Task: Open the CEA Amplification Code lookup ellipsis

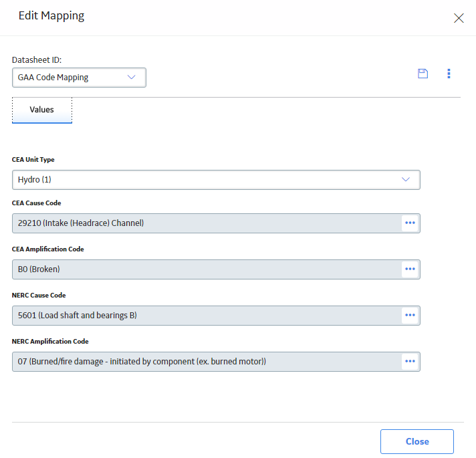Action: [410, 269]
